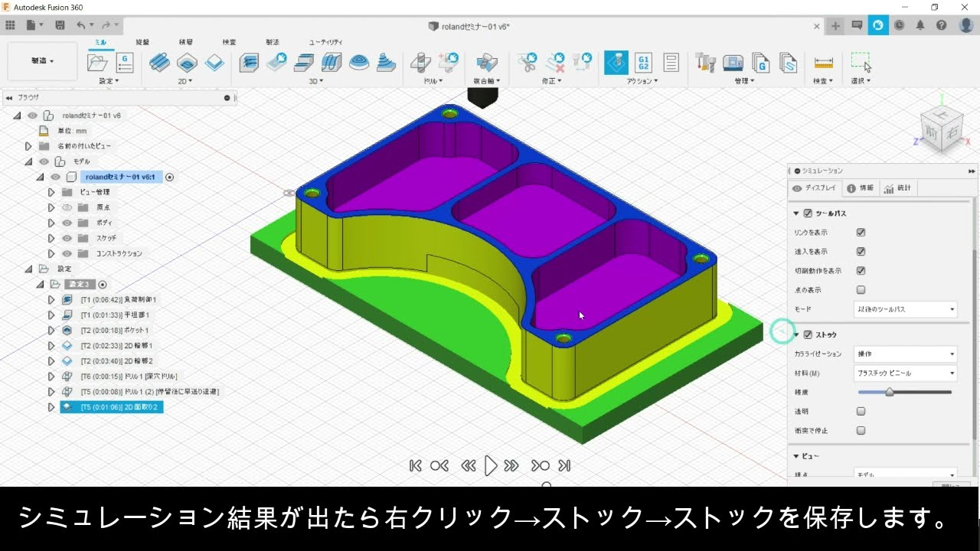Uncheck 進入を表示 checkbox
This screenshot has height=551, width=980.
pos(861,252)
